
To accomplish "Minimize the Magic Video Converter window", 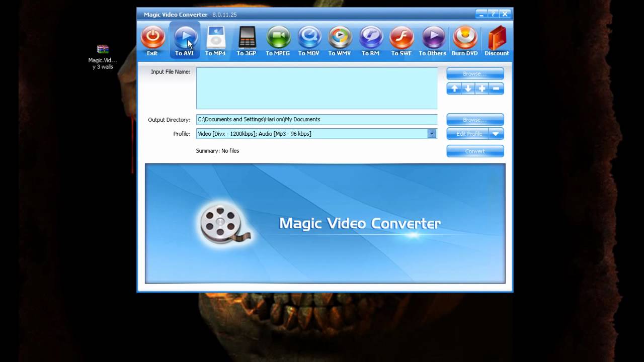I will click(481, 14).
